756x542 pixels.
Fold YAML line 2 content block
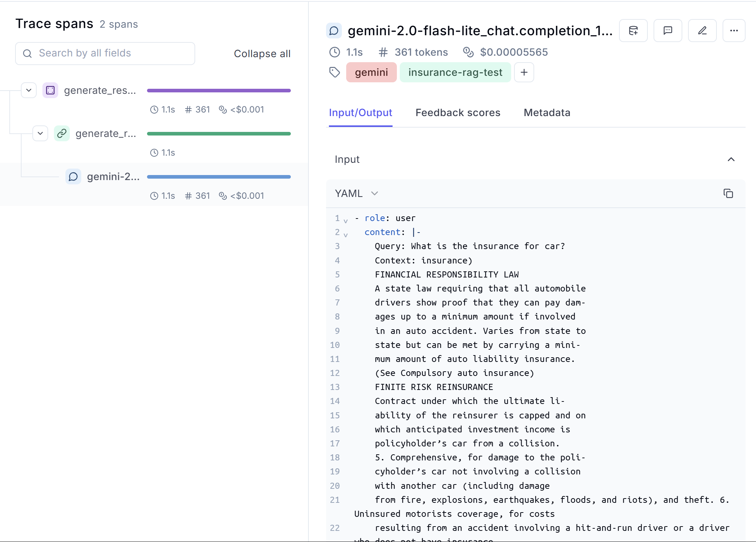[x=346, y=235]
